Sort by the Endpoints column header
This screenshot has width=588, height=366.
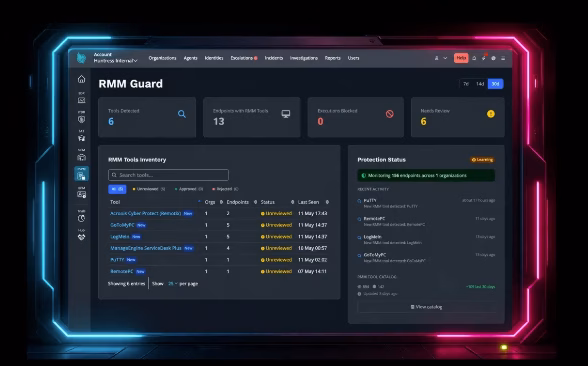coord(237,202)
